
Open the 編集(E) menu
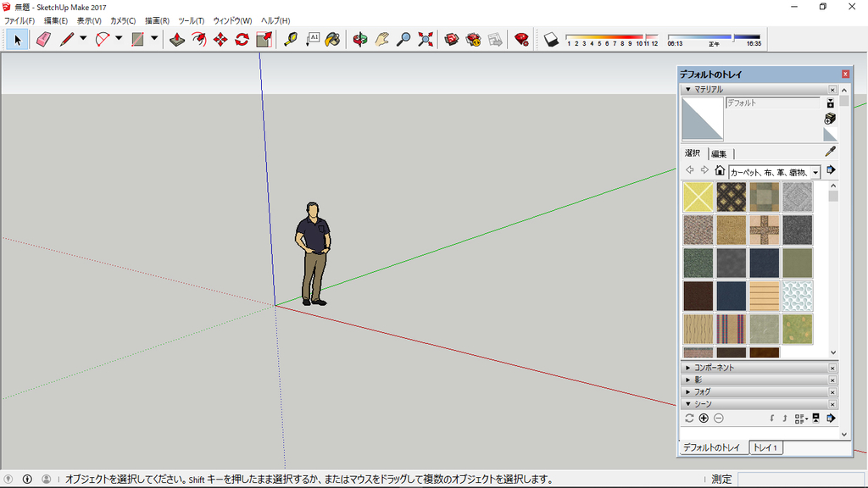click(55, 20)
